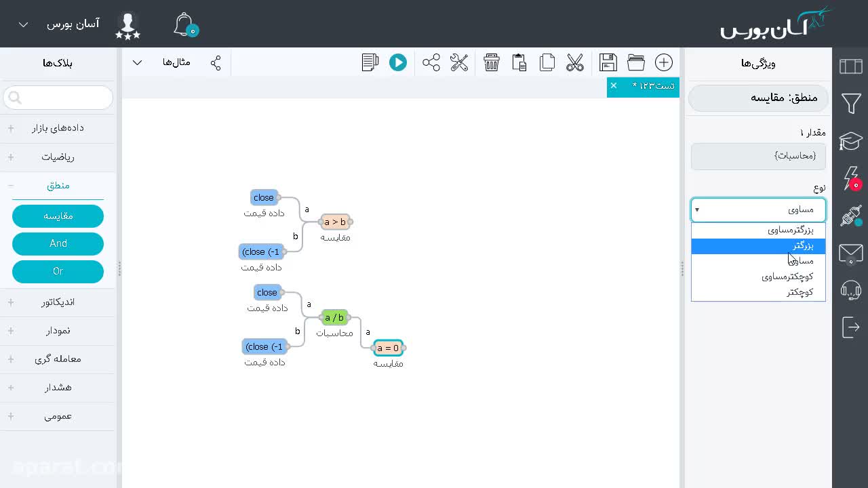Expand the اندیکاتور blocks category
The image size is (868, 488).
pyautogui.click(x=58, y=302)
